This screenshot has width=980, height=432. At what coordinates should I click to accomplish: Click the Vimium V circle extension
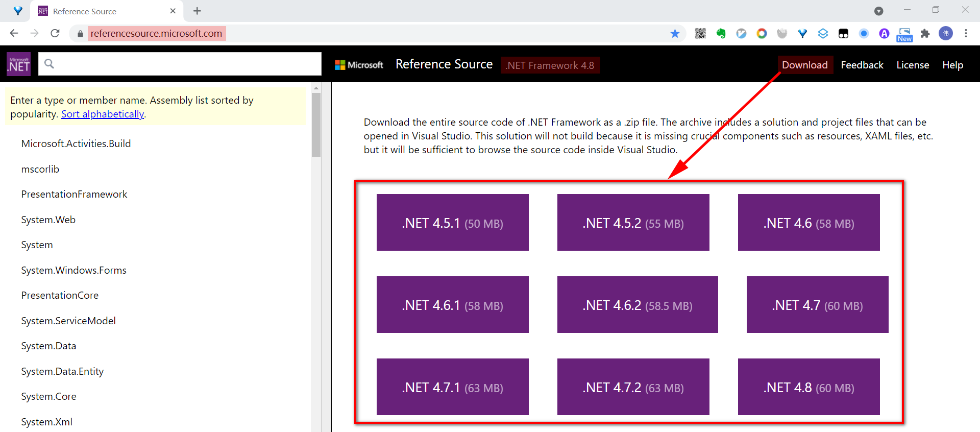click(x=741, y=34)
